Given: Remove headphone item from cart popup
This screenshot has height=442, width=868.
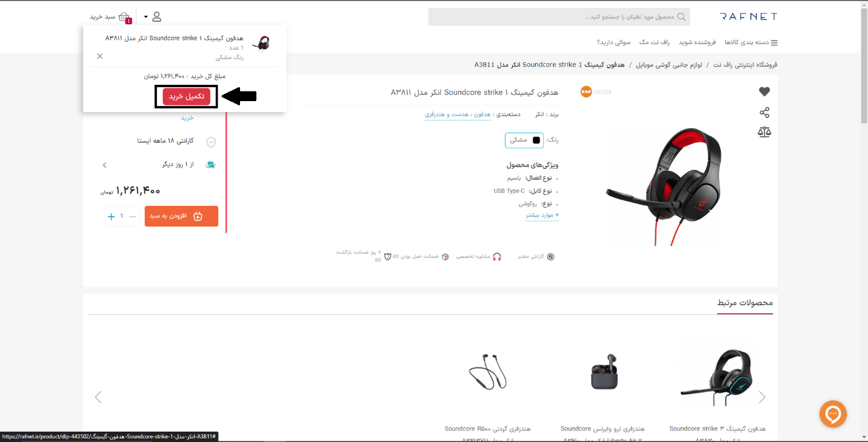Looking at the screenshot, I should [x=100, y=56].
